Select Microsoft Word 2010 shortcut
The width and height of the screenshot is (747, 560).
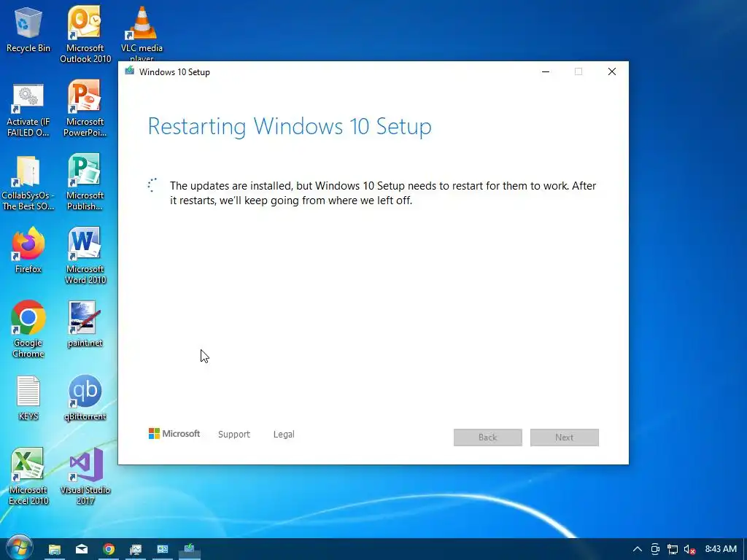point(85,256)
